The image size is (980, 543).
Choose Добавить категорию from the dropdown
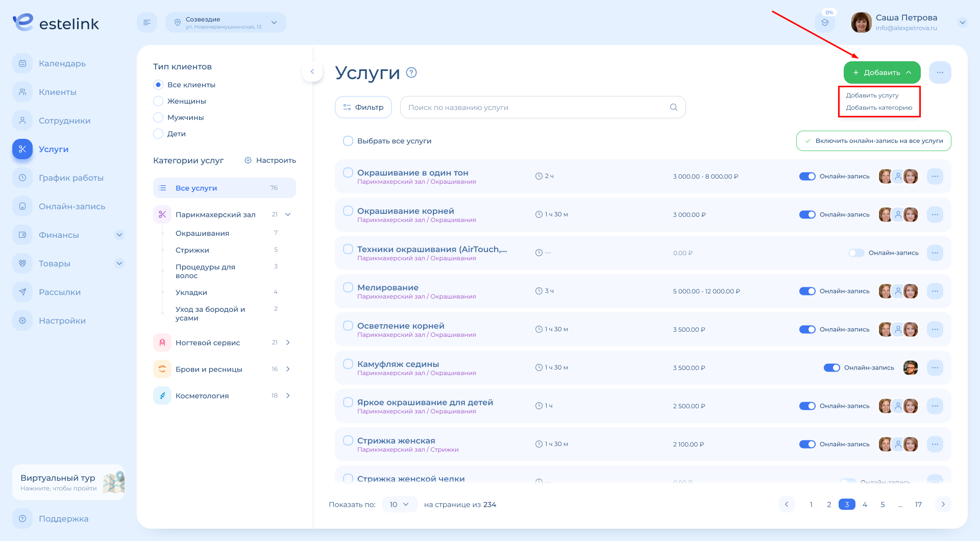coord(879,108)
